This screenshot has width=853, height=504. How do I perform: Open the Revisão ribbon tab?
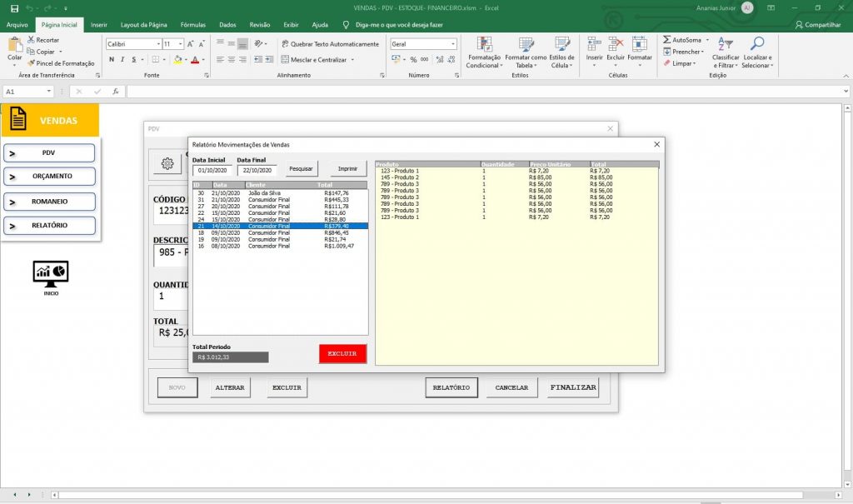(x=260, y=24)
